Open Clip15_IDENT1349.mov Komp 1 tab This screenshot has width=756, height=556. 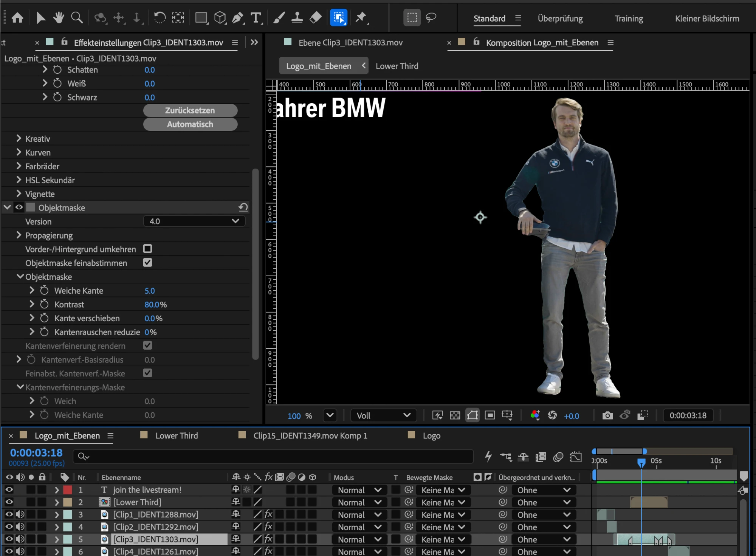point(310,436)
